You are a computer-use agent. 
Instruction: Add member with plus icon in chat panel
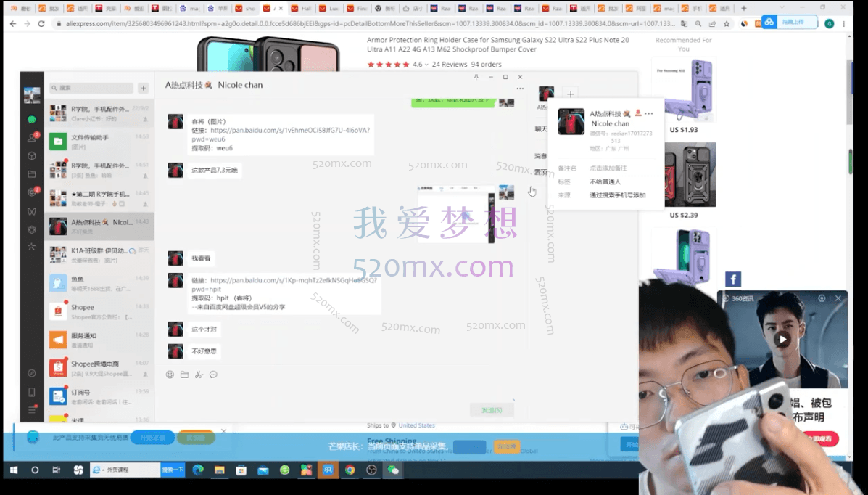[x=570, y=94]
